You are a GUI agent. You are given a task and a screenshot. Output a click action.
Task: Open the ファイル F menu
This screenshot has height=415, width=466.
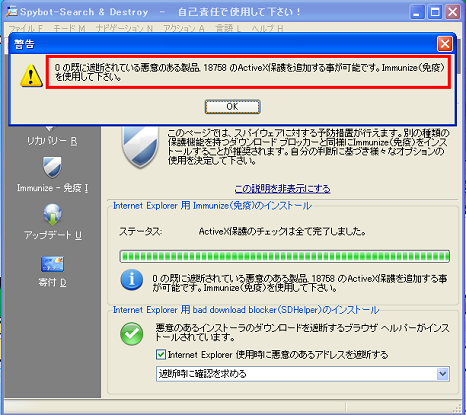pos(26,29)
